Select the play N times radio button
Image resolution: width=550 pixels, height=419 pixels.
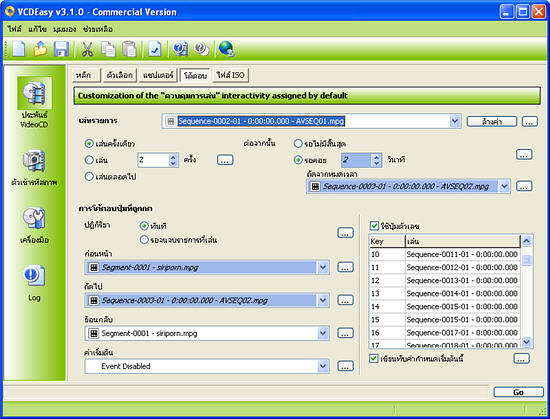(89, 160)
